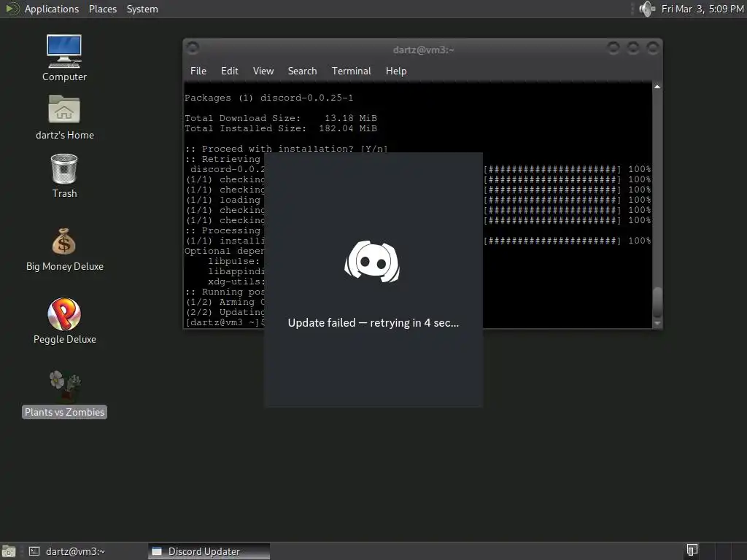Click 'Packages (1) discord-0.0.25-1' line

pos(268,98)
